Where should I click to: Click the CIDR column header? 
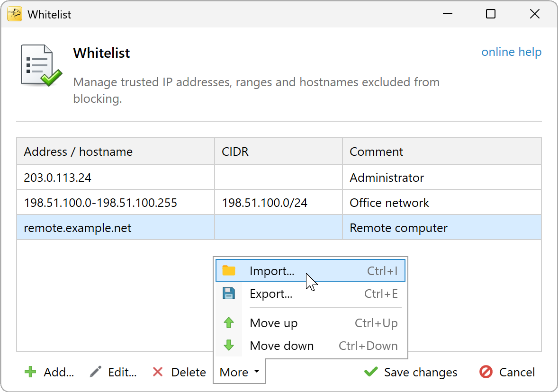point(278,151)
